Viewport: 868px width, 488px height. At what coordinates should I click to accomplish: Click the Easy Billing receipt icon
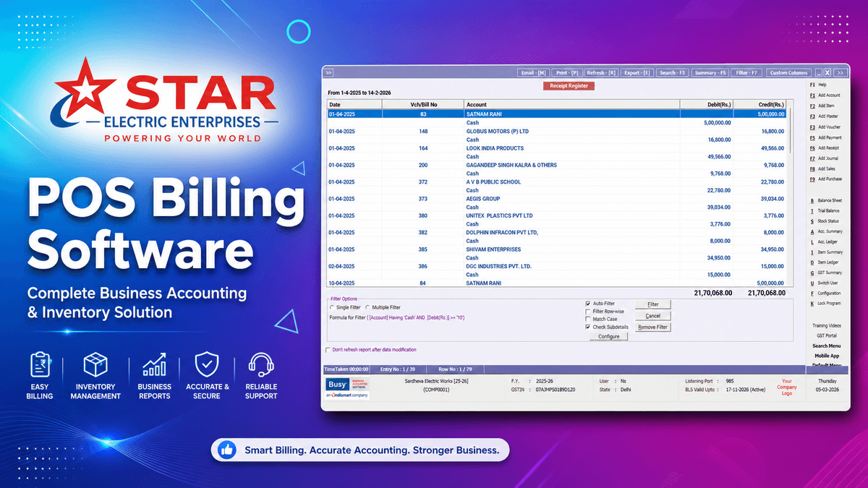(40, 364)
